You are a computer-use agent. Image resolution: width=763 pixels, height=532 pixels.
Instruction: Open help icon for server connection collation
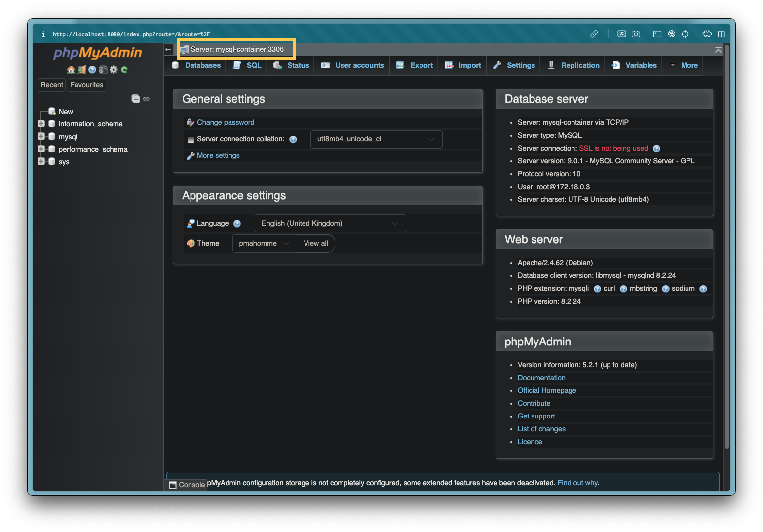[x=293, y=139]
